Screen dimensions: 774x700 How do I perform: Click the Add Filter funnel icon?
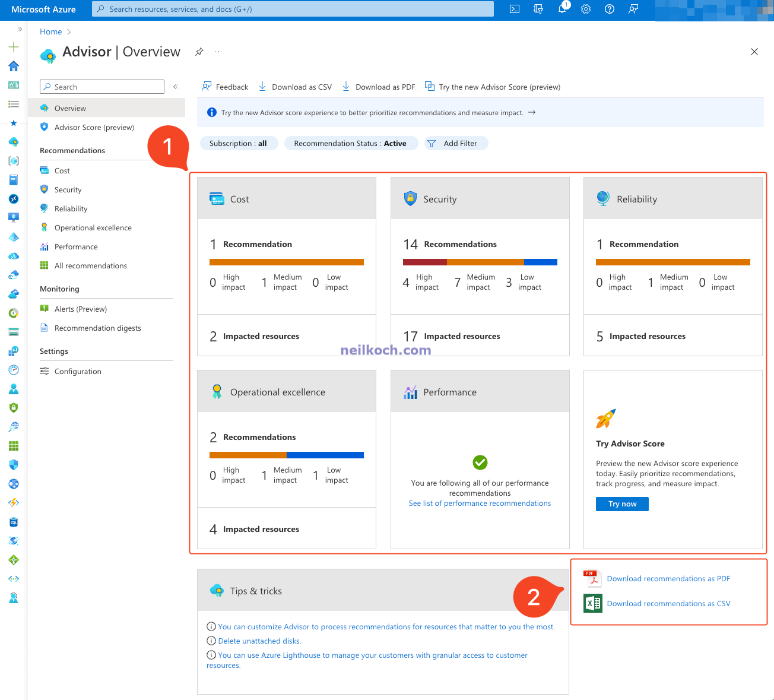coord(432,144)
